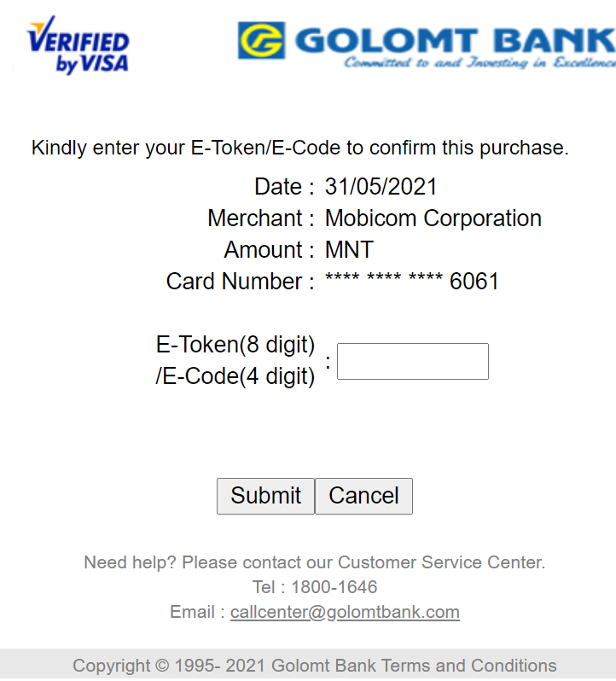
Task: Click the MNT amount value
Action: coord(349,250)
